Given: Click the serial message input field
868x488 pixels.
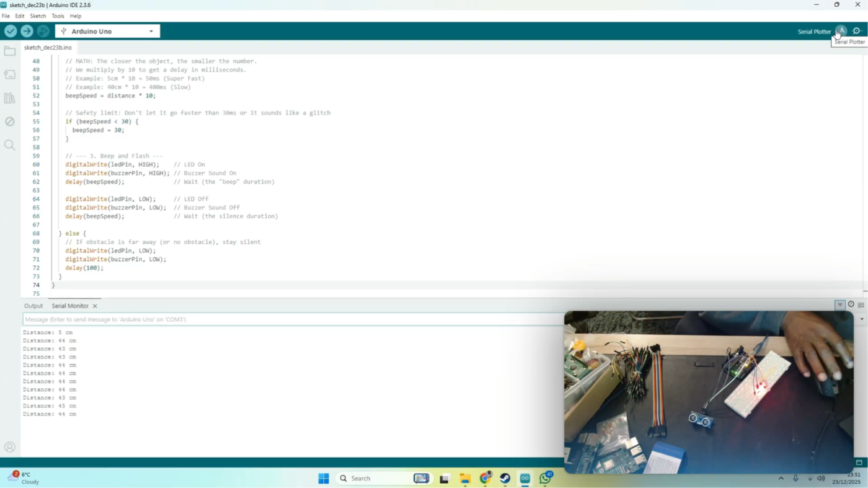Looking at the screenshot, I should click(x=291, y=319).
